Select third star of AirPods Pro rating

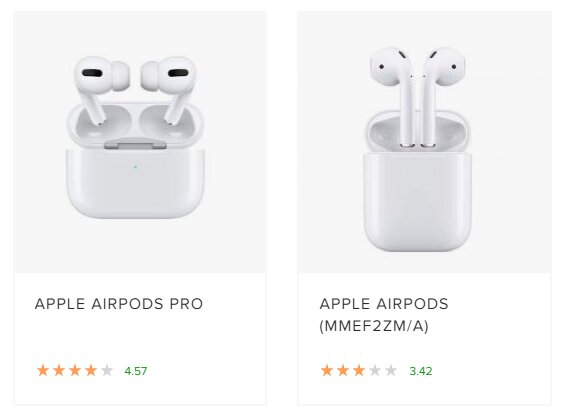(75, 370)
